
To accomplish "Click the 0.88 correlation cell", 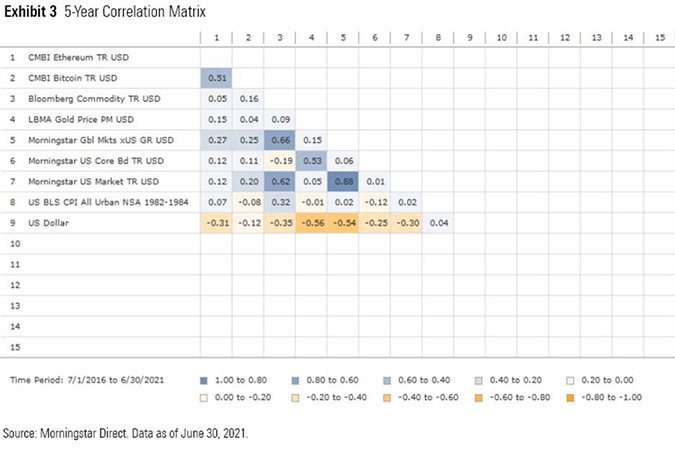I will (342, 181).
